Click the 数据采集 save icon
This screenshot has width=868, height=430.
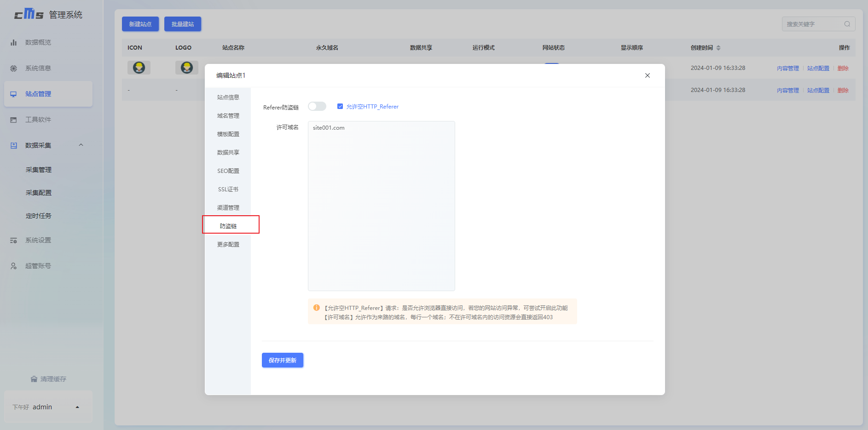click(14, 145)
